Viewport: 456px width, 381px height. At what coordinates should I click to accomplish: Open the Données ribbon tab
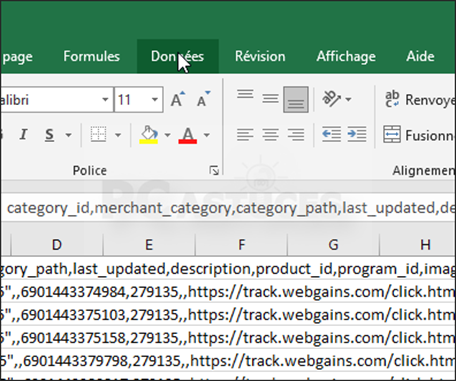(x=177, y=56)
